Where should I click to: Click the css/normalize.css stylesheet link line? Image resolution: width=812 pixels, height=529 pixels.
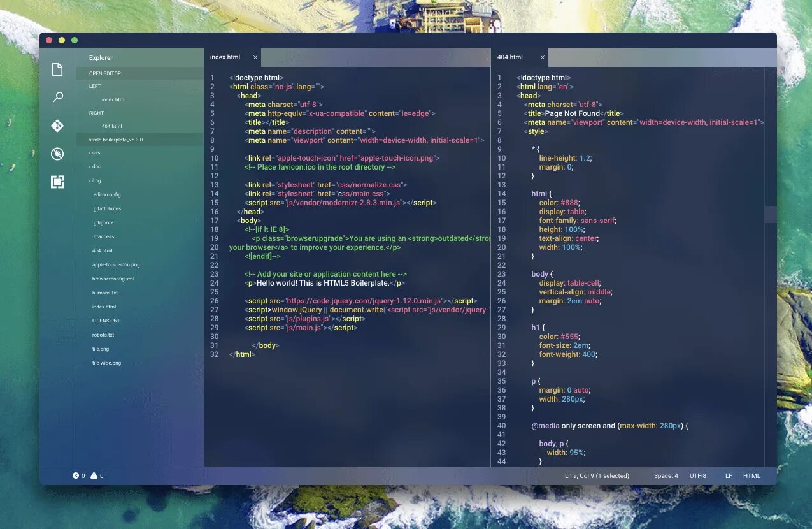point(325,185)
